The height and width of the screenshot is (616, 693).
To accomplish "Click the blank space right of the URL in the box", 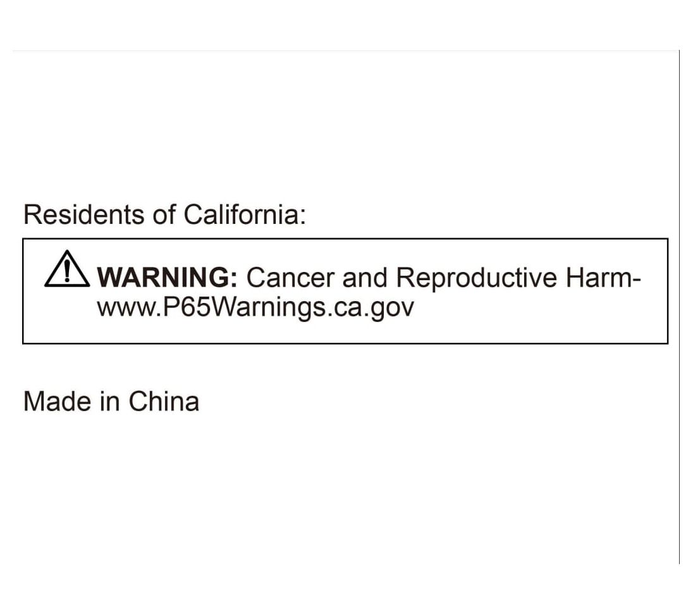I will tap(537, 310).
